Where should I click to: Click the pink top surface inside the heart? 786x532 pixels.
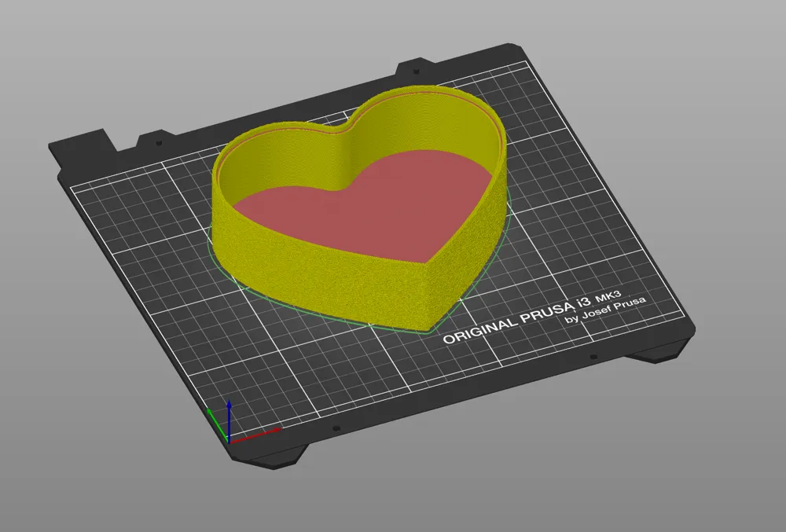click(377, 212)
